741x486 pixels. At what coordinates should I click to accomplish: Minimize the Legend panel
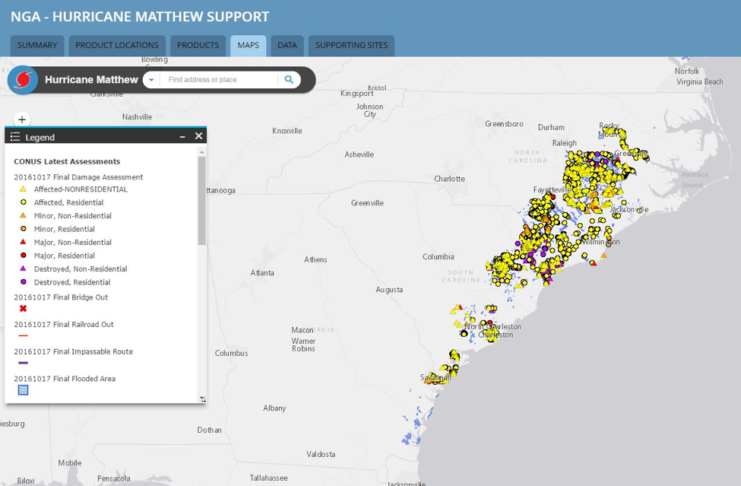click(x=182, y=136)
